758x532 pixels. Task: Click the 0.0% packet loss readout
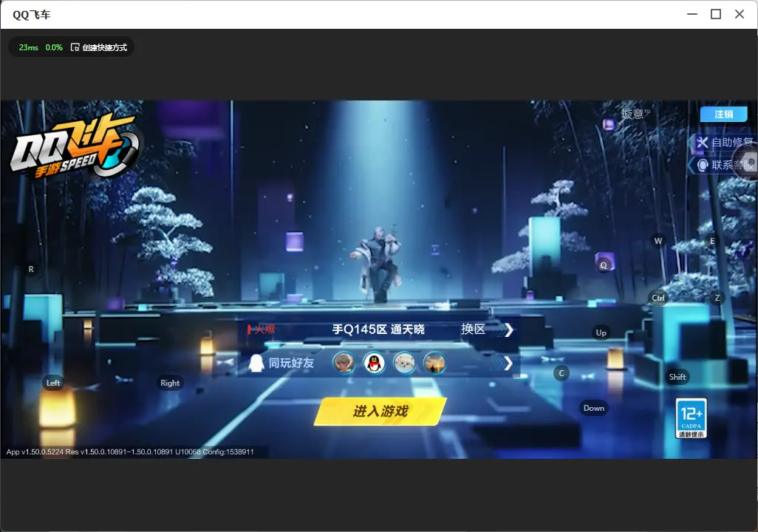pyautogui.click(x=54, y=47)
